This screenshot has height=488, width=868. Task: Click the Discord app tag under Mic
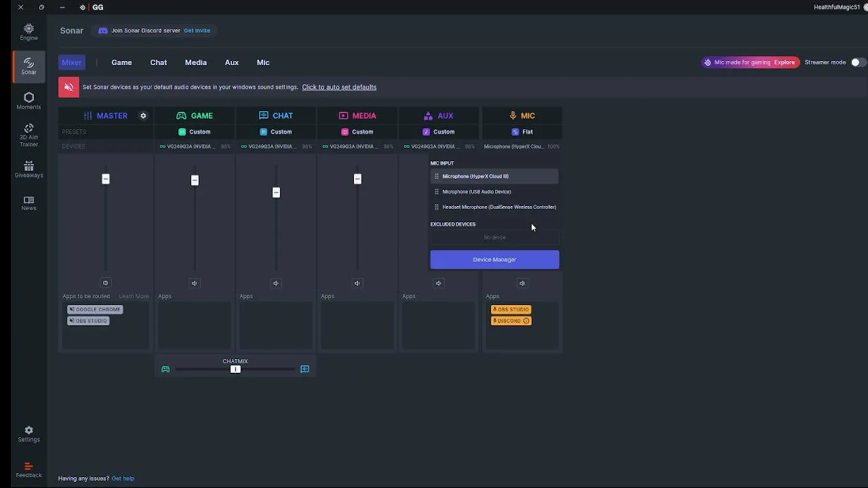[x=511, y=321]
